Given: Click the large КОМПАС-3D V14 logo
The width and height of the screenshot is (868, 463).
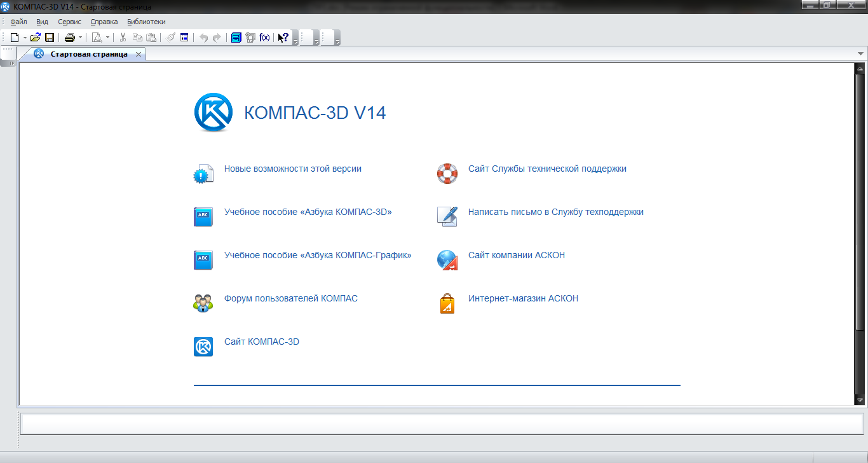Looking at the screenshot, I should (214, 113).
